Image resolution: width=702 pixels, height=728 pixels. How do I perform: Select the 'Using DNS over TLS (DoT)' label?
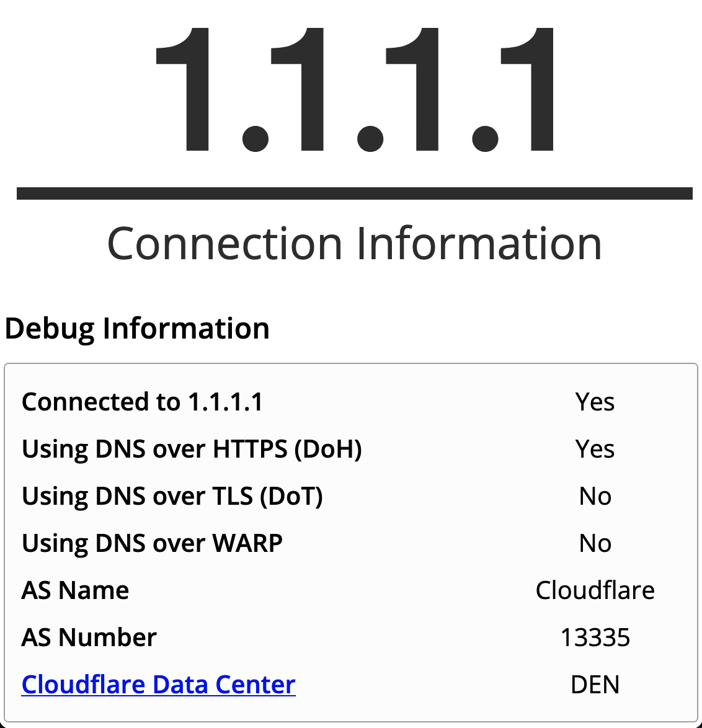pos(172,496)
